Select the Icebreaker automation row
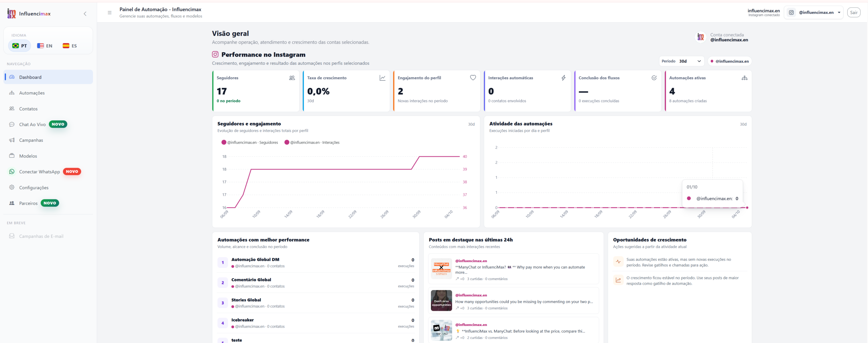This screenshot has width=868, height=343. (x=316, y=323)
